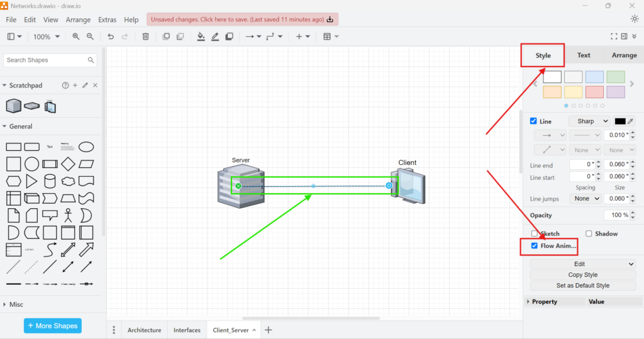Click the Line Color pencil icon
Screen dimensions: 644x339
click(x=215, y=36)
